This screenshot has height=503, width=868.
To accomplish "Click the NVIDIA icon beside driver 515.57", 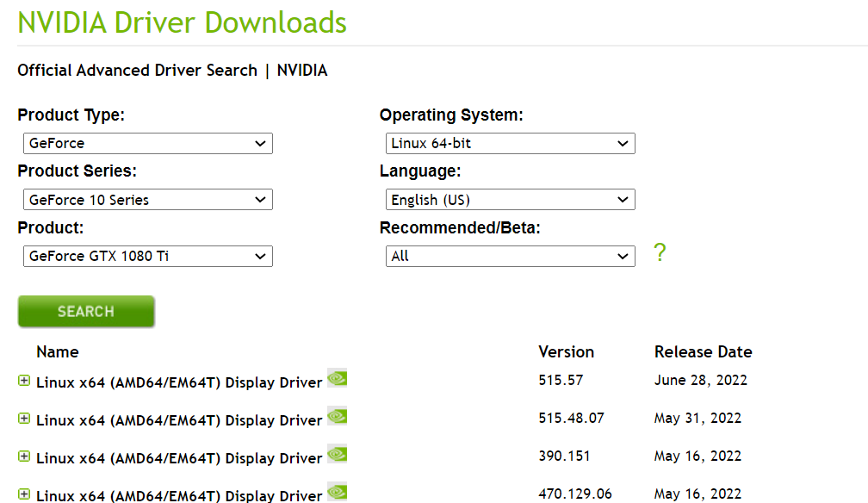I will tap(338, 378).
